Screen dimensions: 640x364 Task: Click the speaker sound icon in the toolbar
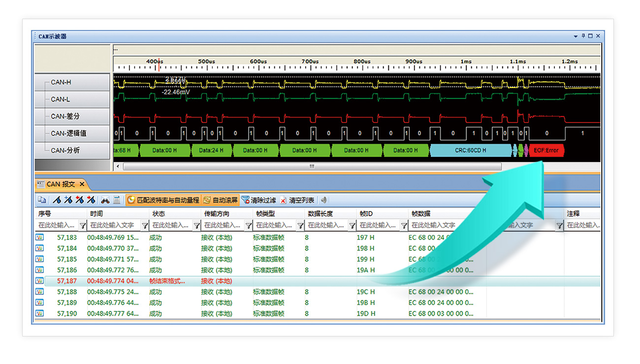[x=324, y=200]
